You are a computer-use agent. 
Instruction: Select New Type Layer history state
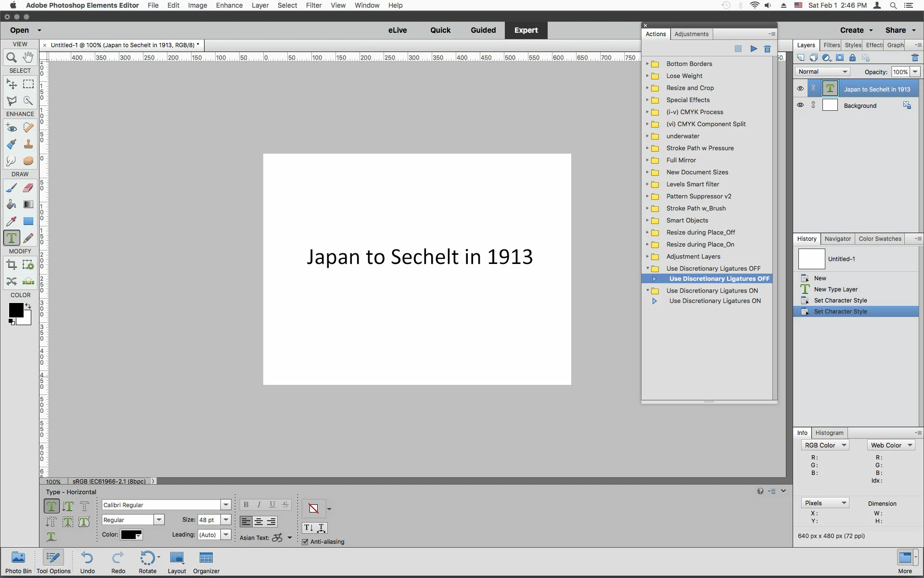click(835, 289)
